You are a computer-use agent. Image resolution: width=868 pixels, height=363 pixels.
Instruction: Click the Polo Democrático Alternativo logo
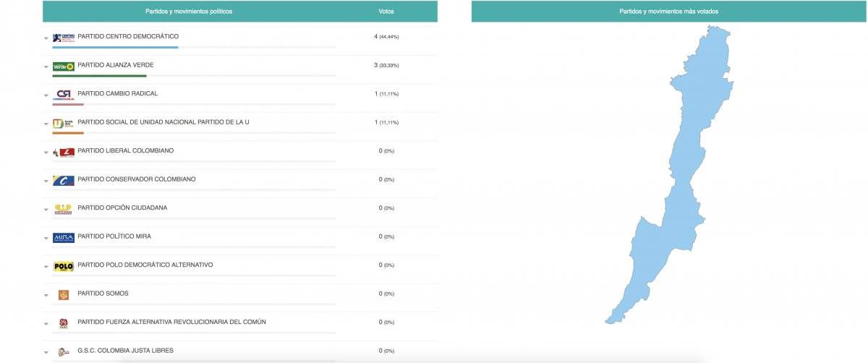click(x=64, y=266)
